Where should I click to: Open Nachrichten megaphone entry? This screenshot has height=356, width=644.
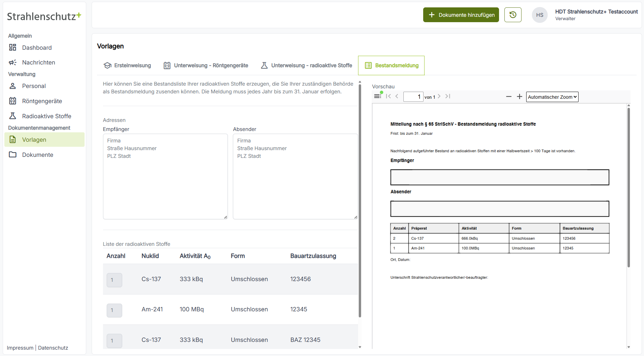pyautogui.click(x=44, y=62)
